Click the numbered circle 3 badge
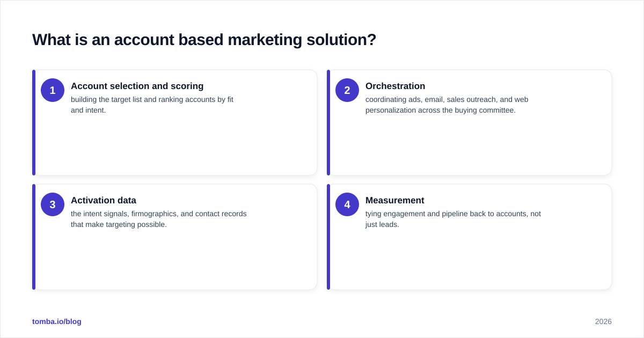Viewport: 644px width, 338px height. (x=53, y=204)
